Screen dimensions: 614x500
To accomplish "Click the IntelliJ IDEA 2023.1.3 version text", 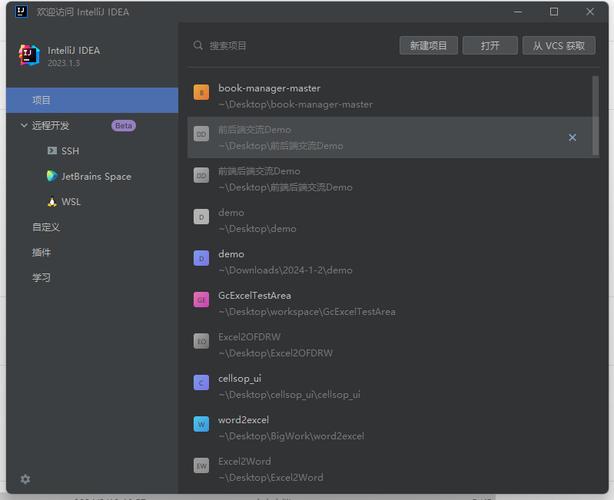I will click(x=64, y=63).
